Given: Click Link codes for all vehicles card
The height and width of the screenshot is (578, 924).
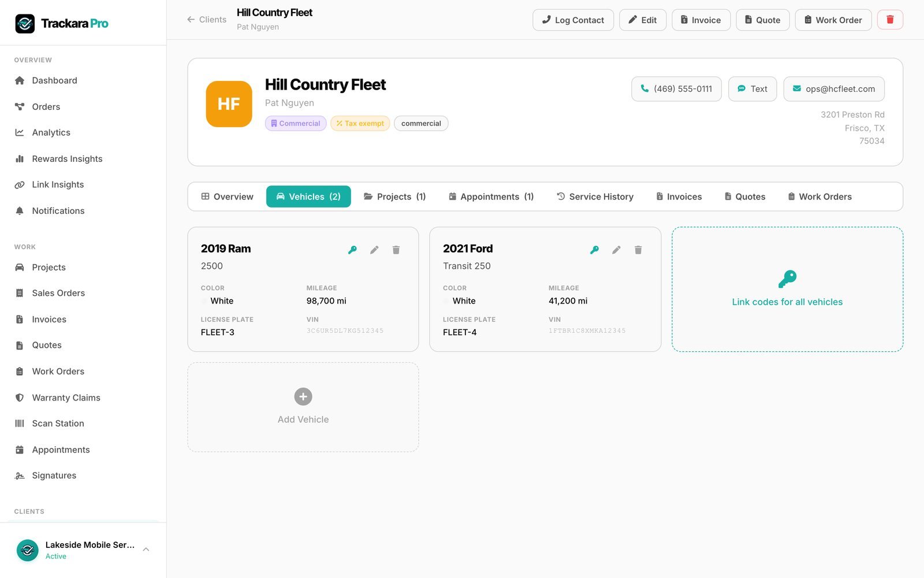Looking at the screenshot, I should pos(787,289).
